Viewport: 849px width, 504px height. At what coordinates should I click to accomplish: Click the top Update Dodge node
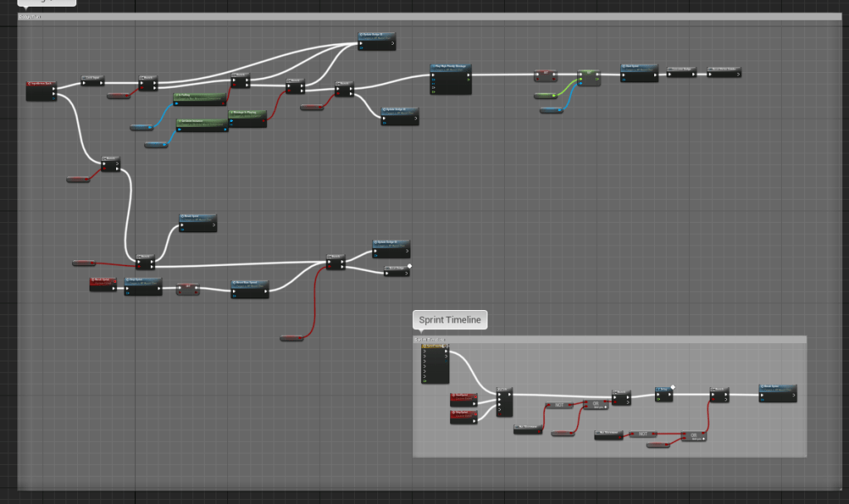pos(377,41)
